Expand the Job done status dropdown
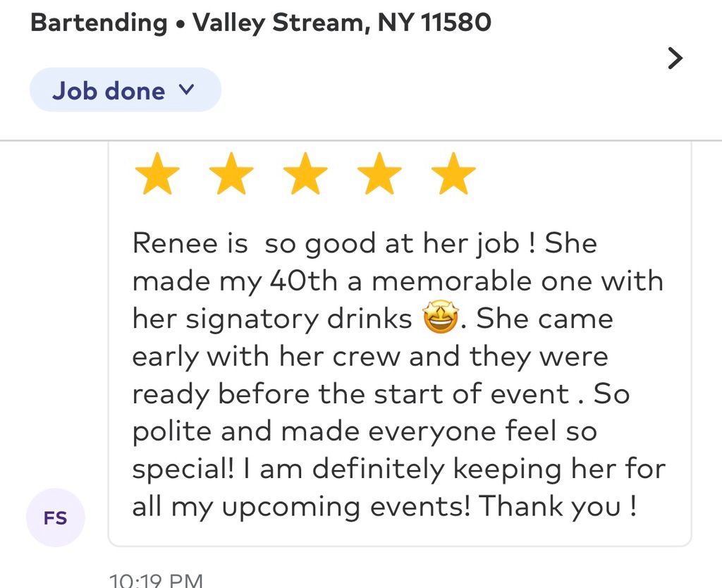Screen dimensions: 722x588 click(x=126, y=90)
